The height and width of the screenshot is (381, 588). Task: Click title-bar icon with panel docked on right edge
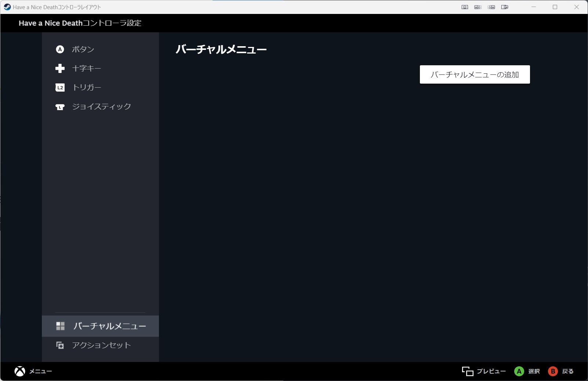pyautogui.click(x=505, y=7)
